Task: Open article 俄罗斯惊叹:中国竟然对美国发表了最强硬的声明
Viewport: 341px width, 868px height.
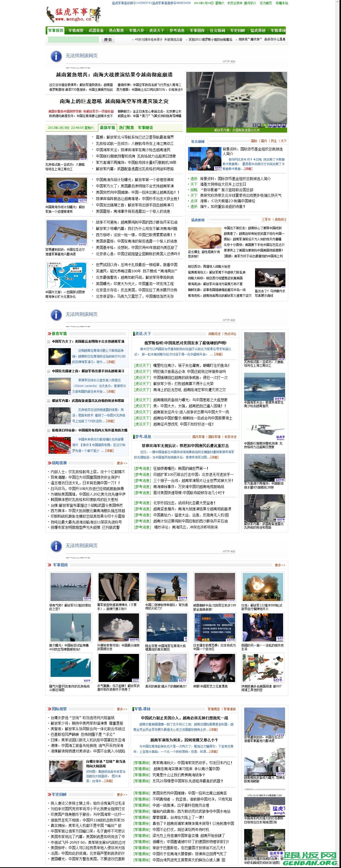Action: [x=185, y=343]
